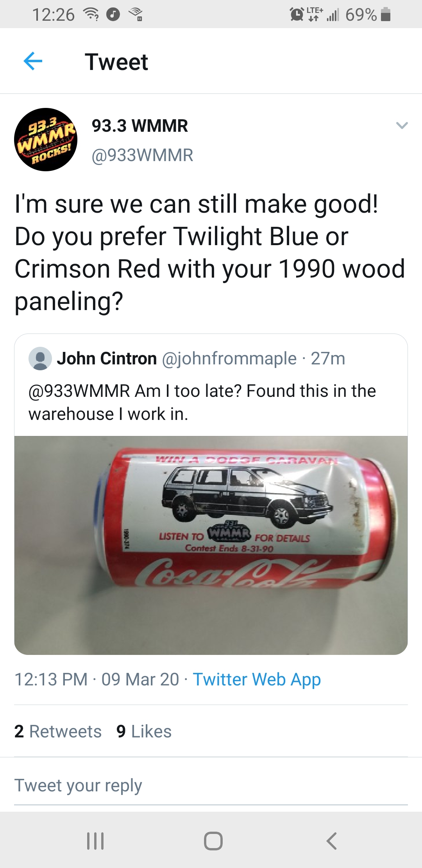This screenshot has width=422, height=868.
Task: Tap the blue back arrow icon
Action: pos(33,61)
